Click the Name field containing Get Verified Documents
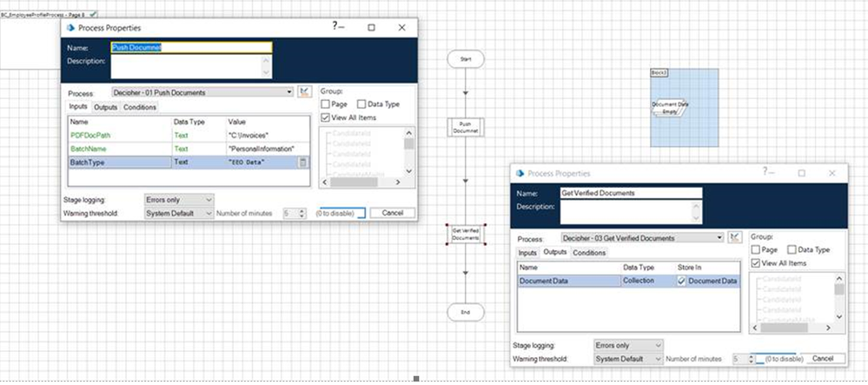868x385 pixels. [x=631, y=193]
